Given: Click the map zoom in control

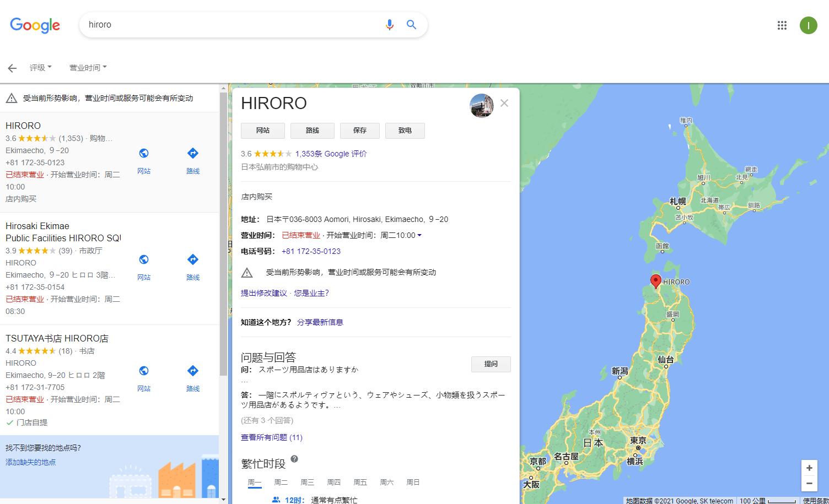Looking at the screenshot, I should click(809, 468).
